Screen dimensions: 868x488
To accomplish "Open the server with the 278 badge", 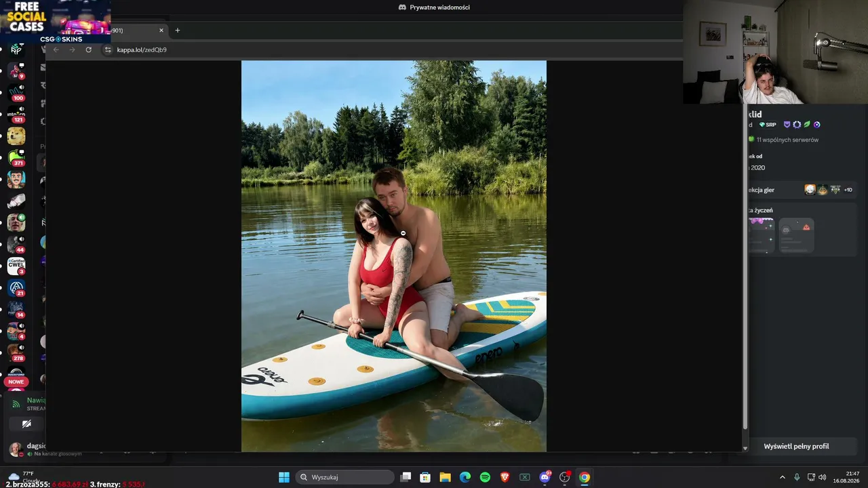I will [16, 352].
